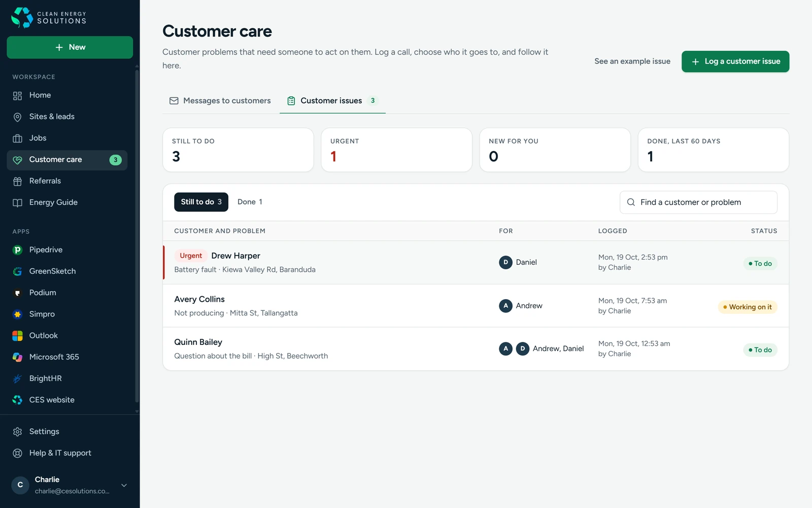Open the Avery Collins issue
The image size is (812, 508).
(x=476, y=306)
